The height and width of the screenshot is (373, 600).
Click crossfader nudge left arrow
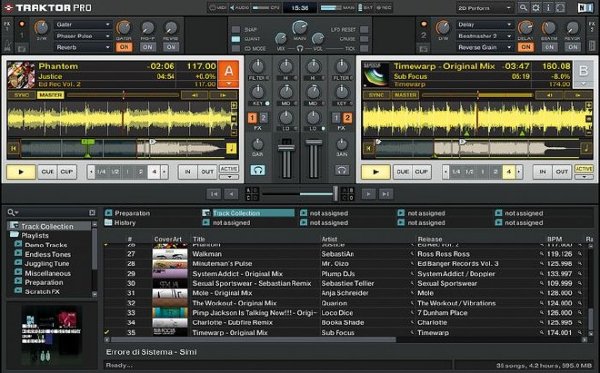pyautogui.click(x=231, y=194)
